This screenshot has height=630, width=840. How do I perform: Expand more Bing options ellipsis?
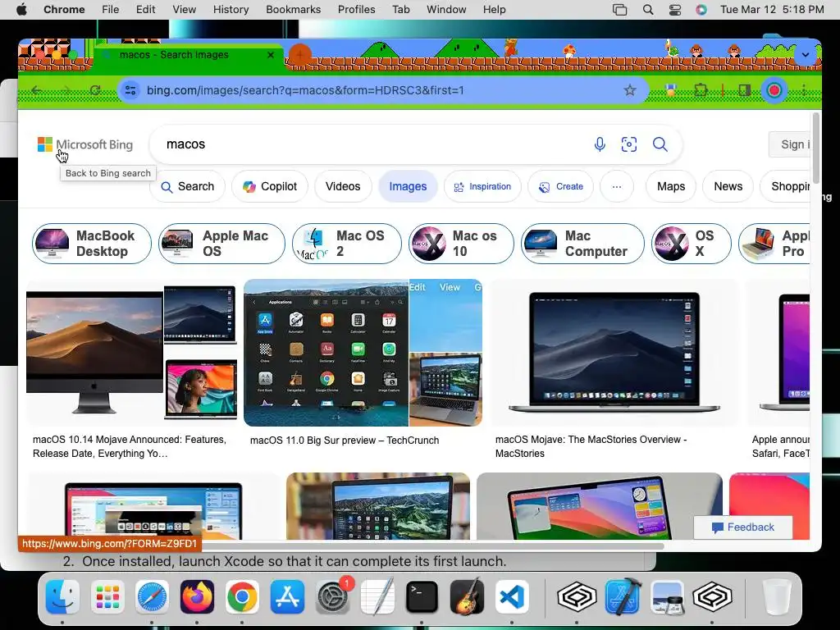617,186
